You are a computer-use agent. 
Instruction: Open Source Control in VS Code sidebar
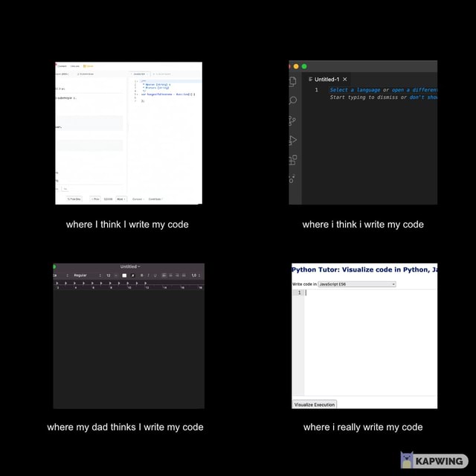(x=292, y=120)
